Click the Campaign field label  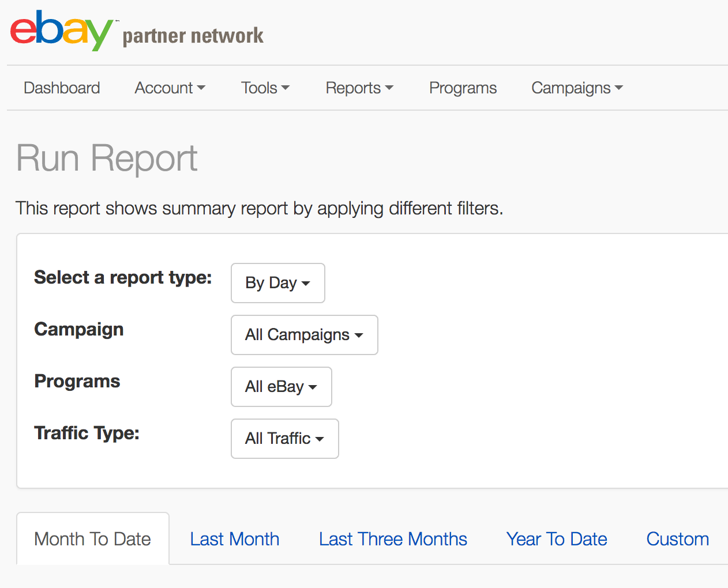[x=79, y=329]
